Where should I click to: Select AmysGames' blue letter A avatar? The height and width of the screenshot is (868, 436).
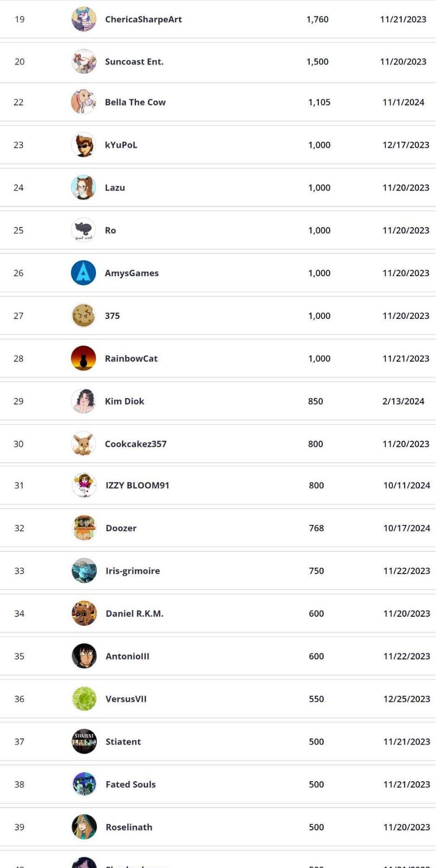click(x=83, y=273)
